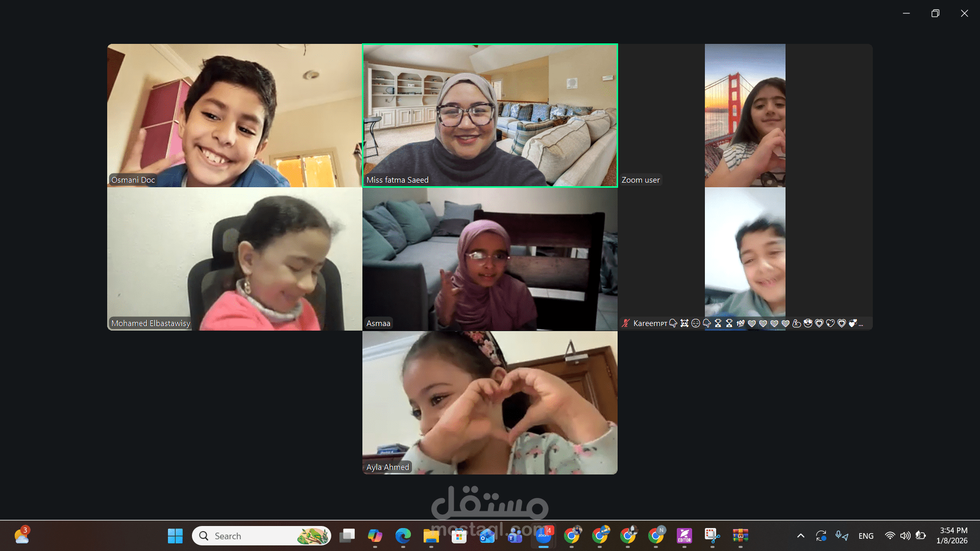
Task: Launch Microsoft Teams from the taskbar
Action: (x=514, y=537)
